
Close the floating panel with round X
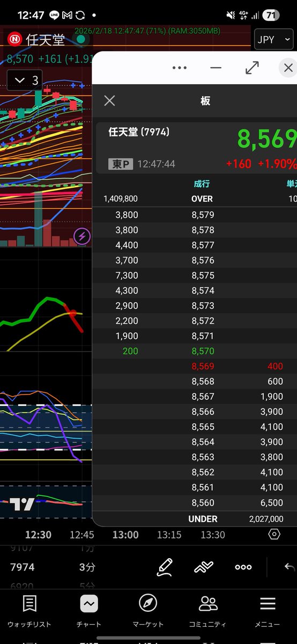288,68
